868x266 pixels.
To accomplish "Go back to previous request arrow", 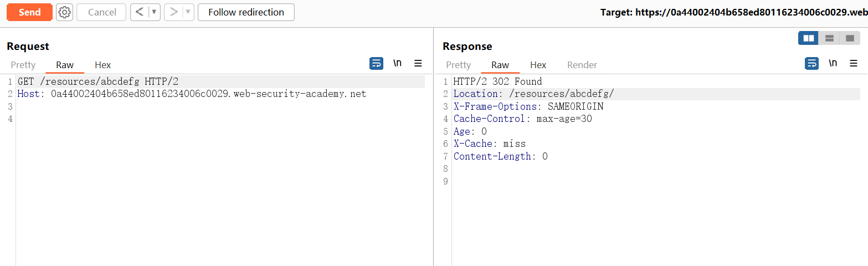I will [140, 12].
